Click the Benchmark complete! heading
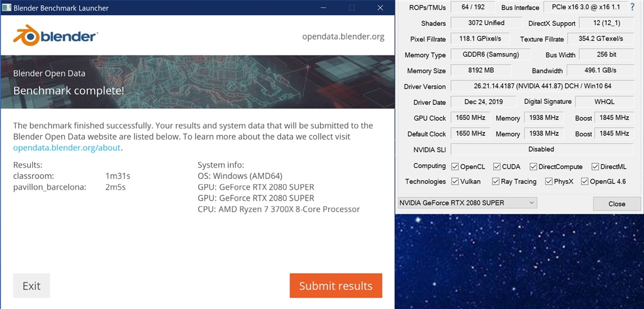Screen dimensions: 644x309 (x=69, y=90)
